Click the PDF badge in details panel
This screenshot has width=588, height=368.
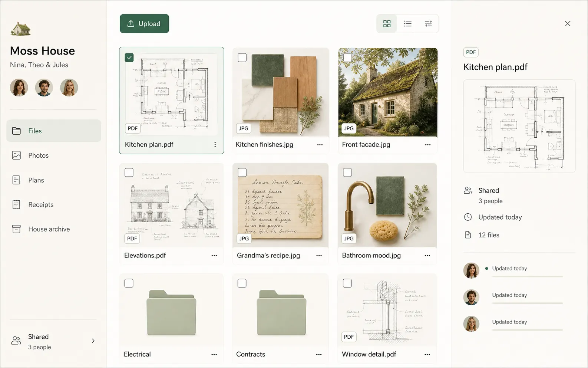(471, 52)
